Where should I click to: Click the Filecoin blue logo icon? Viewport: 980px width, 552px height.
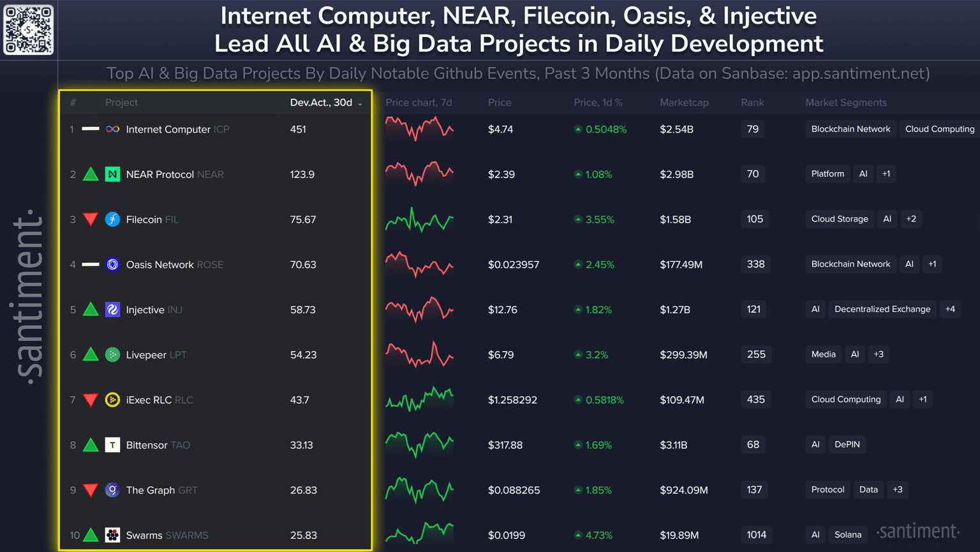(x=112, y=220)
